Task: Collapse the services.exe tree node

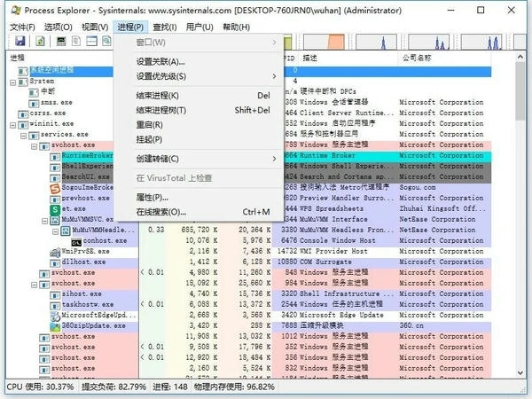Action: tap(23, 136)
